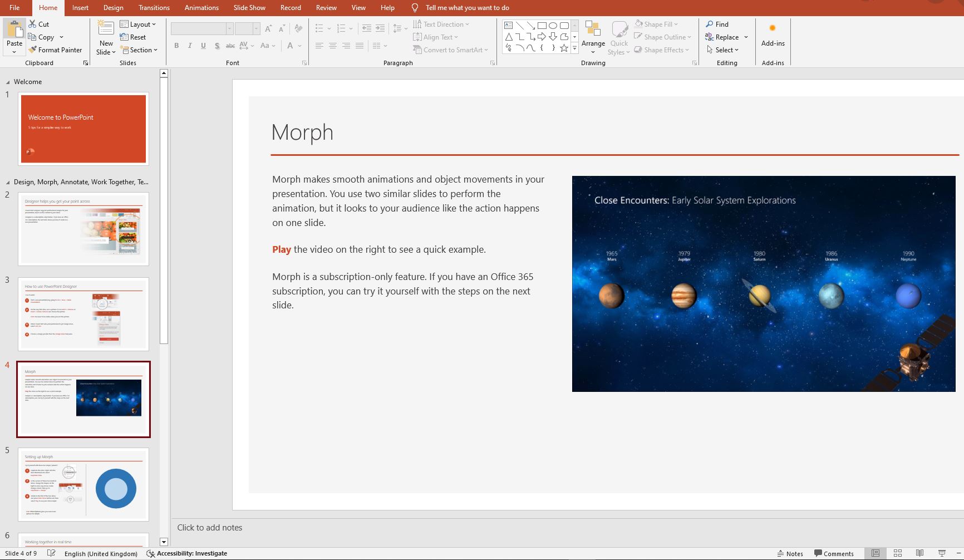Click the Reset slide button

133,37
